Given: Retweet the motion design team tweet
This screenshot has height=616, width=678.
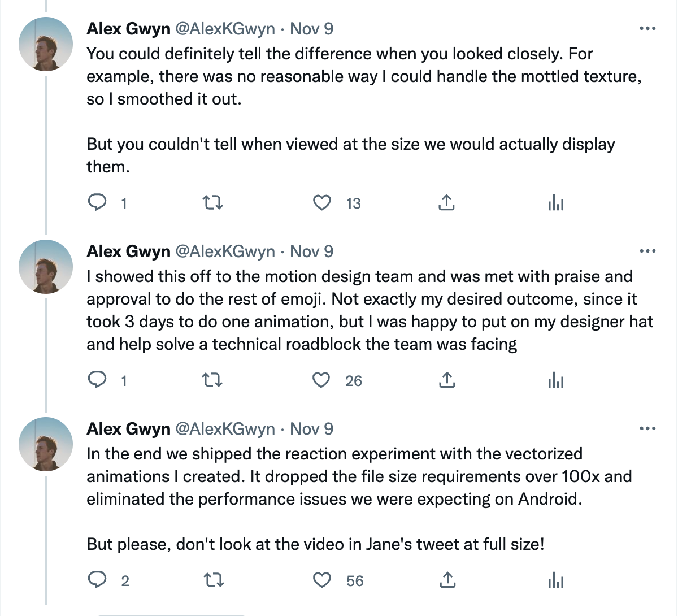Looking at the screenshot, I should [212, 380].
